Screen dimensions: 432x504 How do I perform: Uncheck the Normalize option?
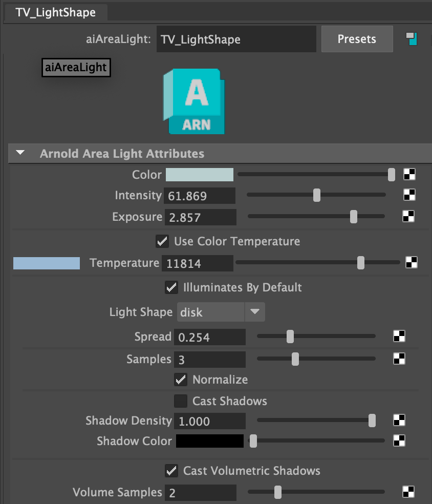pos(181,380)
